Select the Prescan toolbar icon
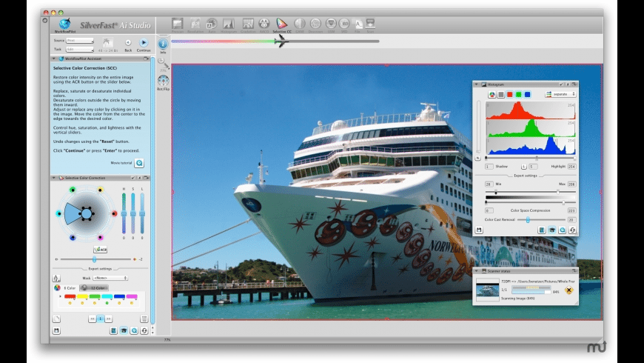The width and height of the screenshot is (644, 363). click(178, 24)
